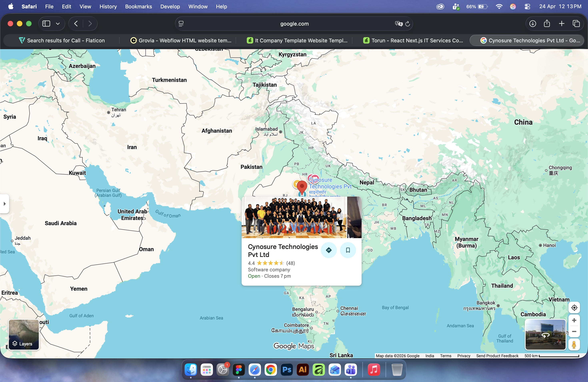Open the Apple menu
Viewport: 588px width, 382px height.
pos(11,6)
